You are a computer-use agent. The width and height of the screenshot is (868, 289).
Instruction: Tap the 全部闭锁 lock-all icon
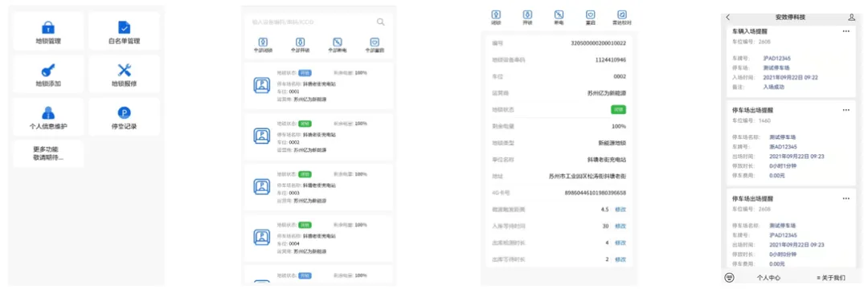point(264,42)
